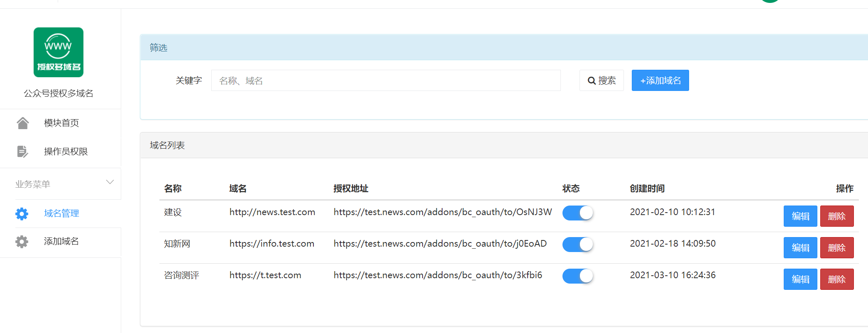868x333 pixels.
Task: Click domain https://t.test.com
Action: (265, 275)
